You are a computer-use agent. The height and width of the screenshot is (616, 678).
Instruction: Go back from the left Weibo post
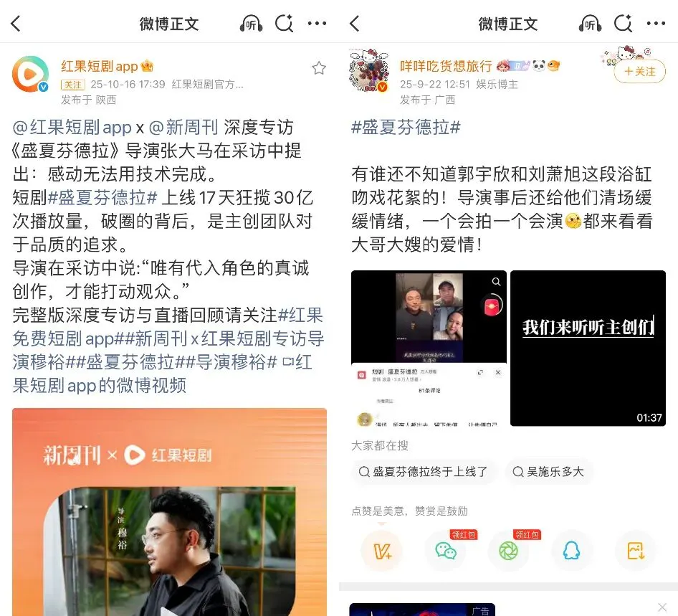coord(16,24)
